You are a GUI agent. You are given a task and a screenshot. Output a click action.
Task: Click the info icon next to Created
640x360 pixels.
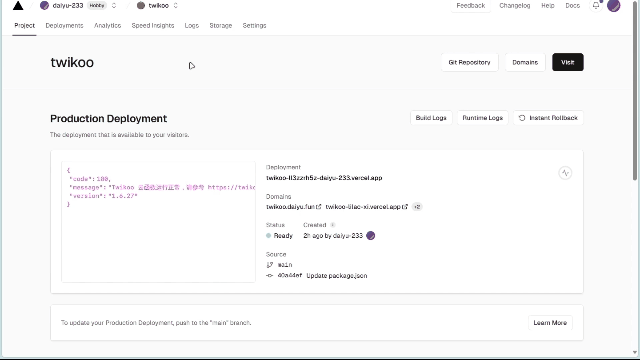tap(333, 225)
